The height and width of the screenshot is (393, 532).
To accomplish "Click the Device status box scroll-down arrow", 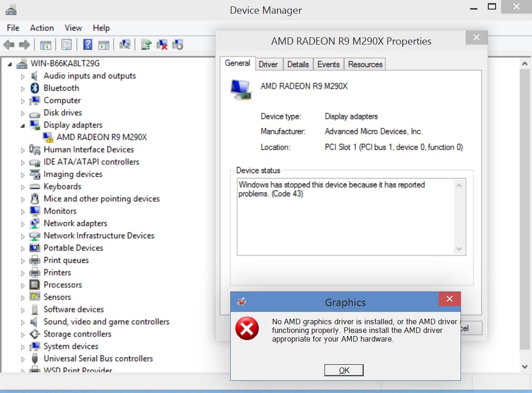I will pos(459,249).
